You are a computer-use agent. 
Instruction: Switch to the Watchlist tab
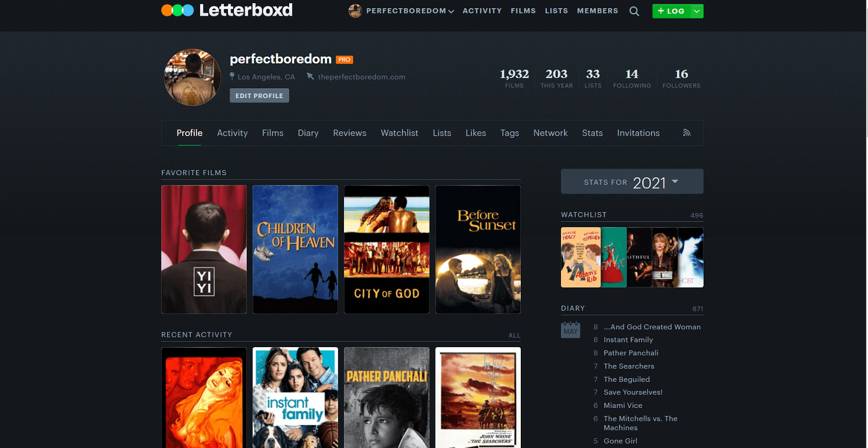point(399,133)
